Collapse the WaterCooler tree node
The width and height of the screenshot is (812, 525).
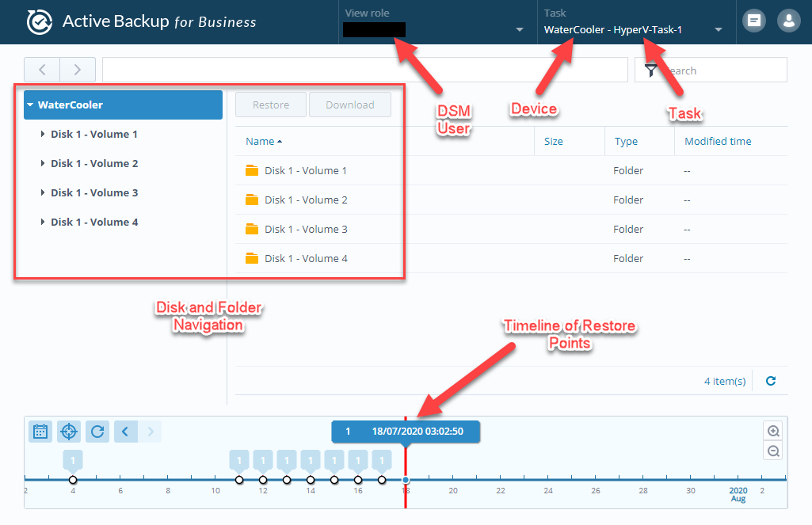click(x=30, y=105)
